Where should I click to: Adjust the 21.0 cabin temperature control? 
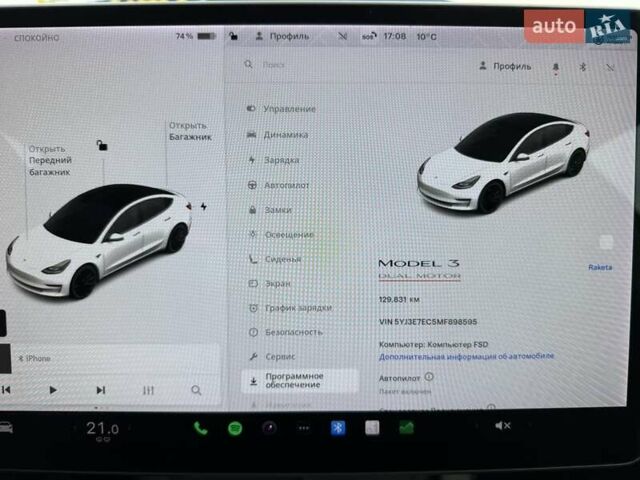point(101,428)
